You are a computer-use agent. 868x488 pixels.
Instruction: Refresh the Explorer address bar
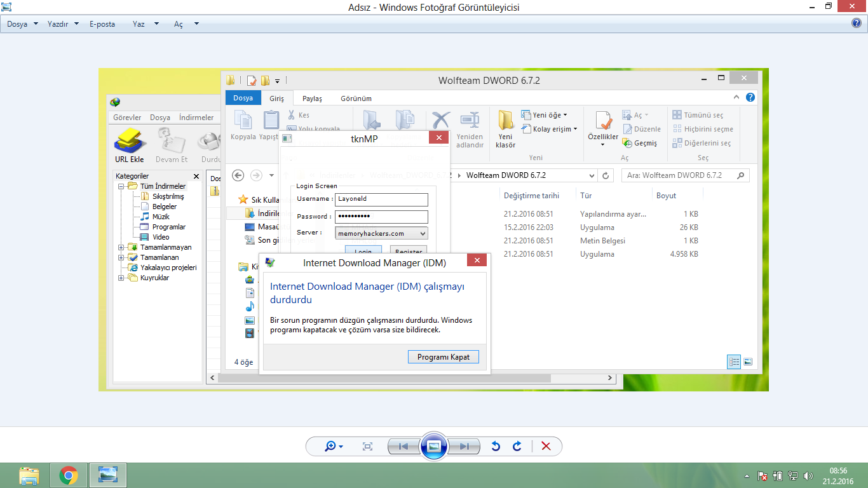tap(606, 175)
